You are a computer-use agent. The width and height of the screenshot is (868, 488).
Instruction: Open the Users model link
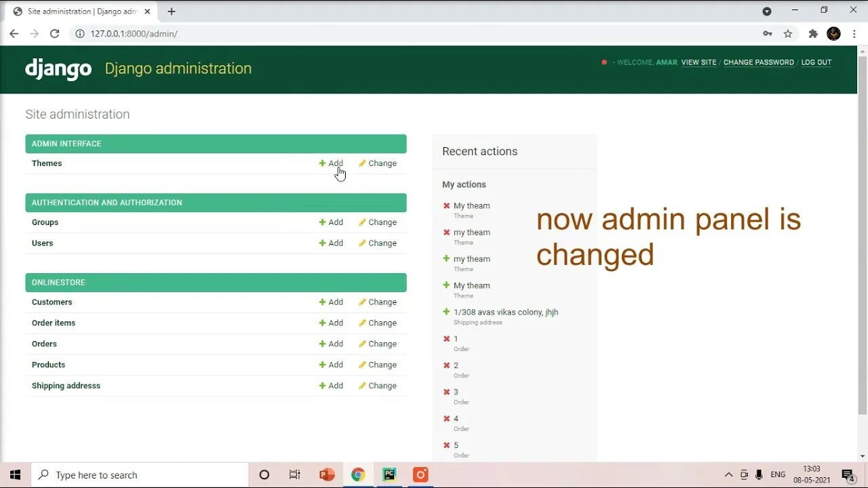(x=42, y=243)
